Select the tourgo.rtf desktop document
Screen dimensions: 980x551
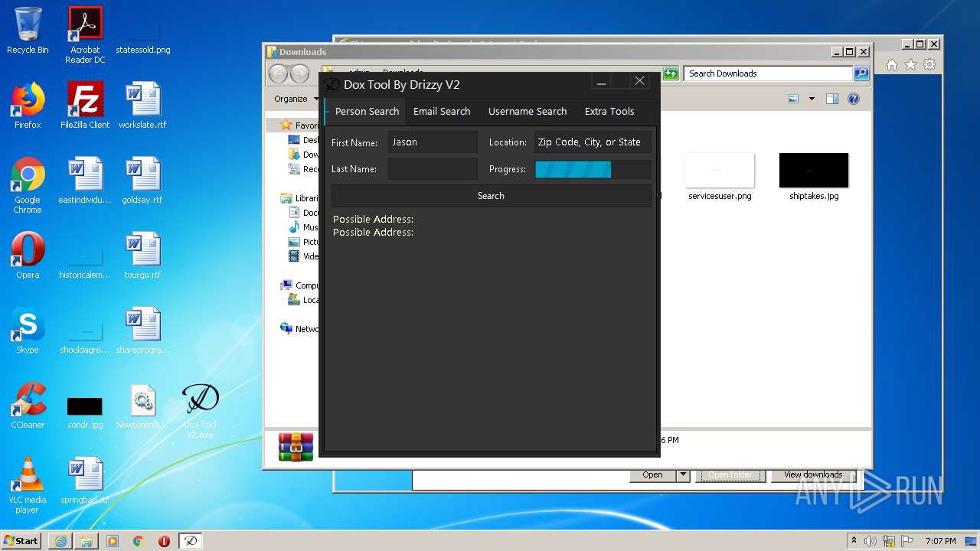142,256
